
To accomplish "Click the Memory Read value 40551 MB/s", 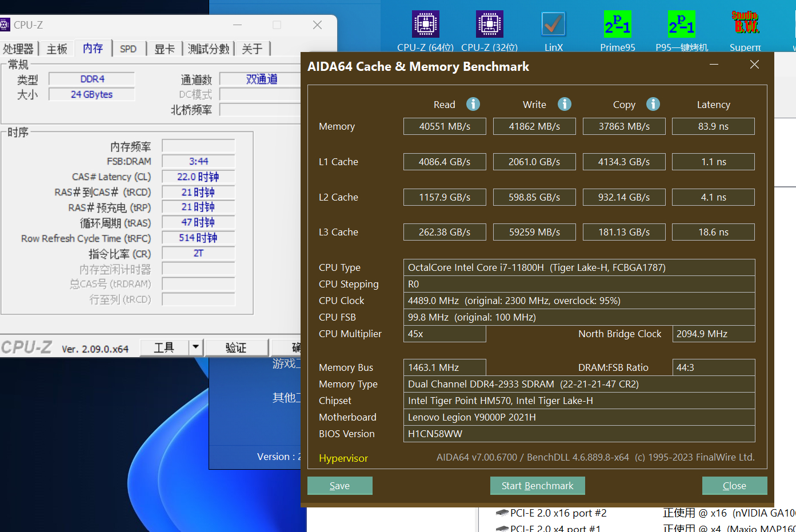I will 445,126.
